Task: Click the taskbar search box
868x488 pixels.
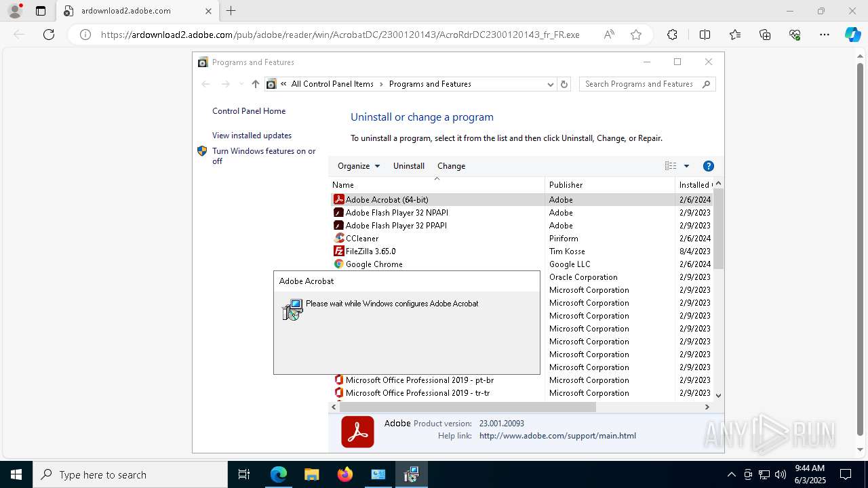Action: 130,474
